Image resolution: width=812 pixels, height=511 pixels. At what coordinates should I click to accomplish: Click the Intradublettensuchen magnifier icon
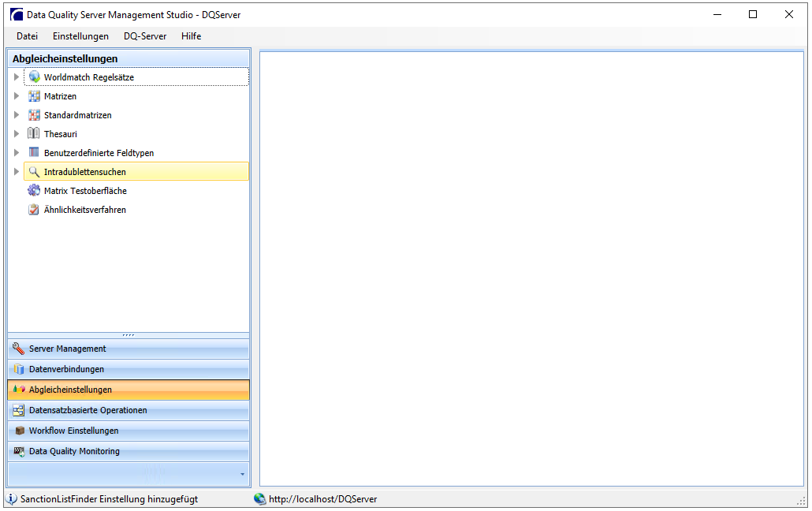point(34,172)
